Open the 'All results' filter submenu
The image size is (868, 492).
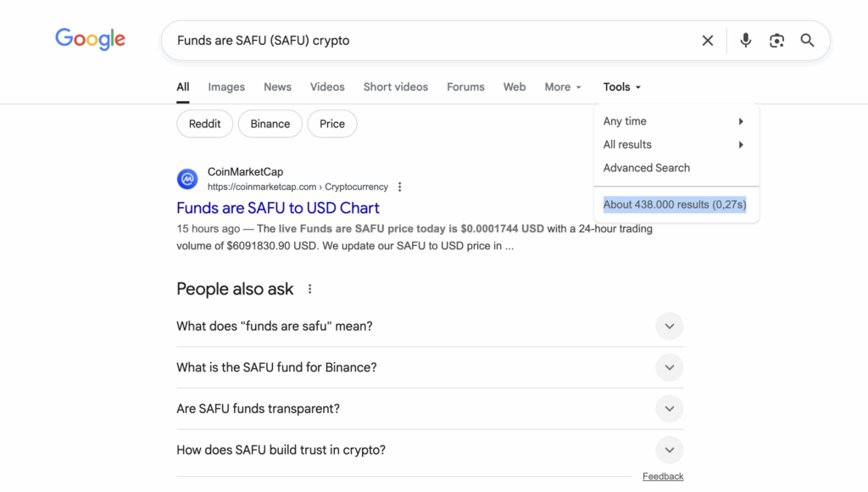coord(674,145)
